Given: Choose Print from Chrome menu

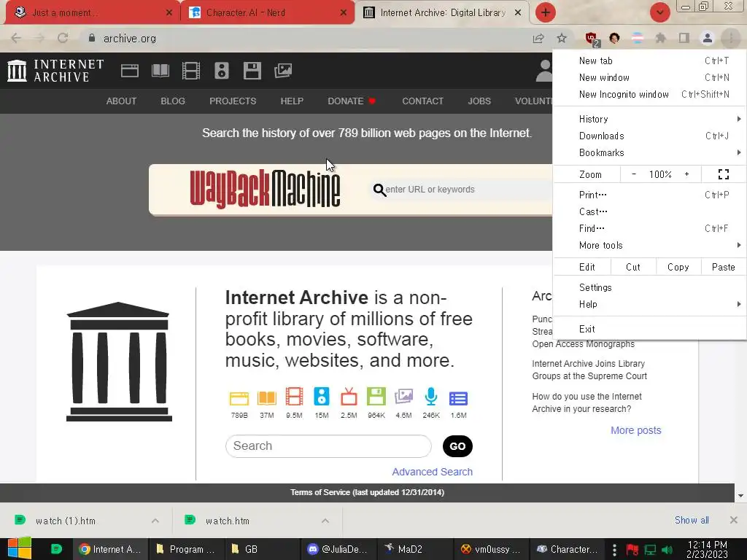Looking at the screenshot, I should coord(649,195).
